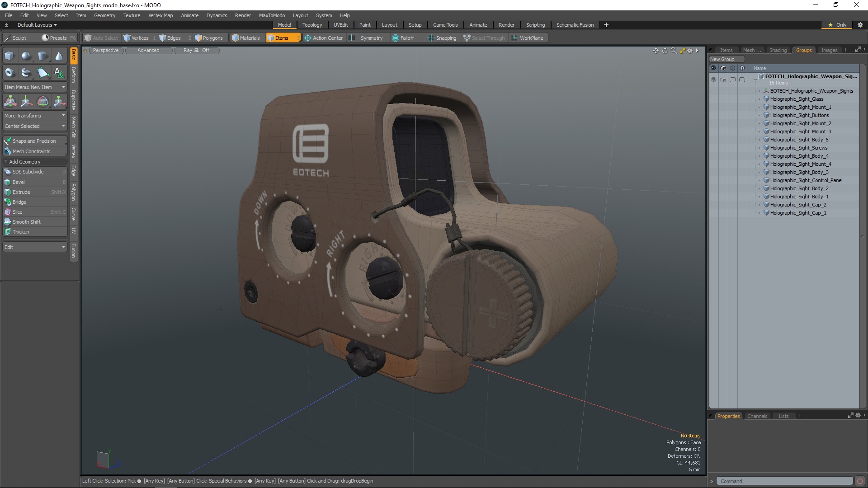Toggle visibility eye of EOTECH group
This screenshot has height=488, width=868.
pos(713,80)
